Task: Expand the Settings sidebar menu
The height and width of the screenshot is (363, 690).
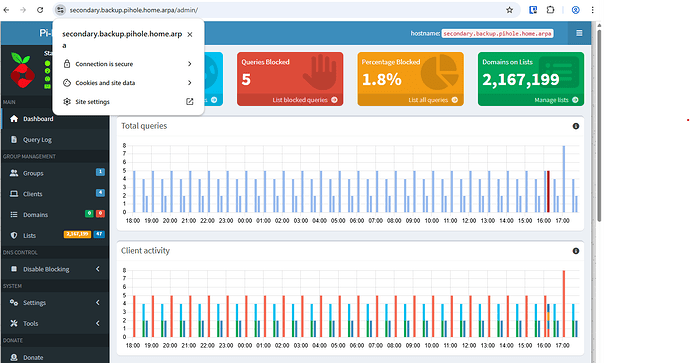Action: pyautogui.click(x=55, y=302)
